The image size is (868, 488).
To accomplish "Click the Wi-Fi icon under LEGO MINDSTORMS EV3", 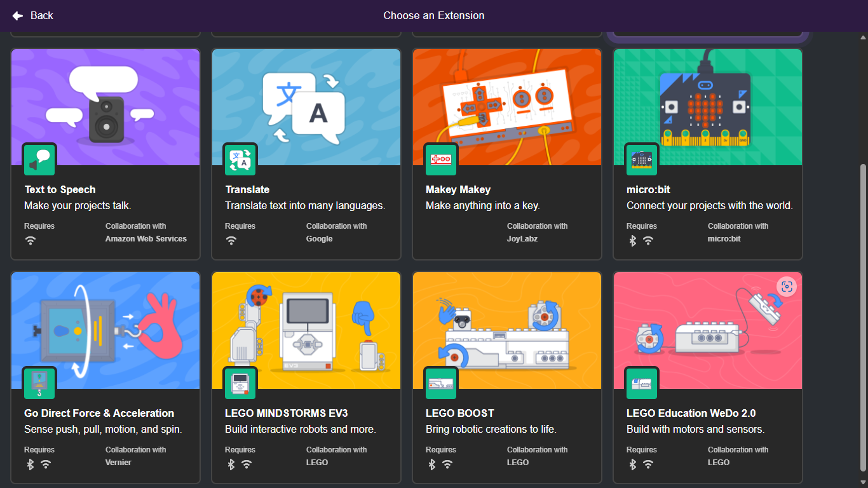I will [247, 464].
